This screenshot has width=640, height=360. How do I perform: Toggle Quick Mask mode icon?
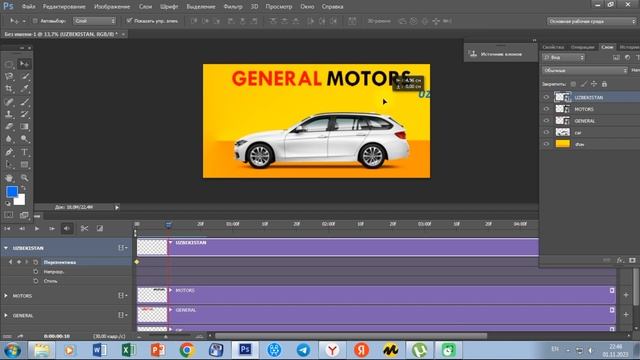coord(9,215)
